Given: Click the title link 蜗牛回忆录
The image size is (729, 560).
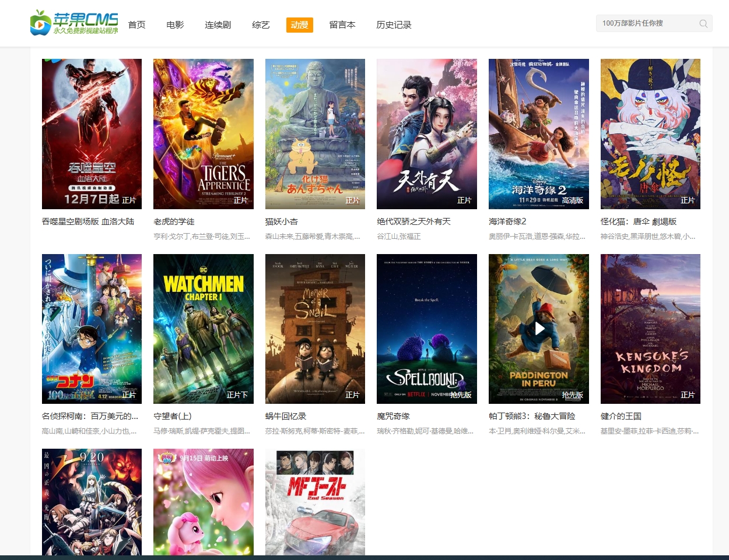Looking at the screenshot, I should point(286,416).
